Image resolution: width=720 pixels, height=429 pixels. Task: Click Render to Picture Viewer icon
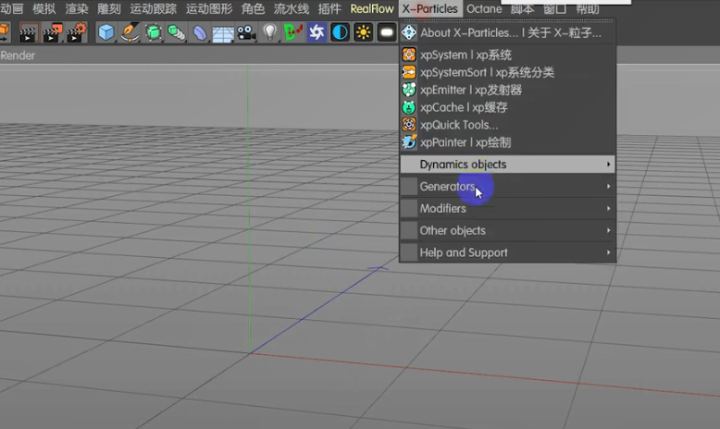pos(52,33)
